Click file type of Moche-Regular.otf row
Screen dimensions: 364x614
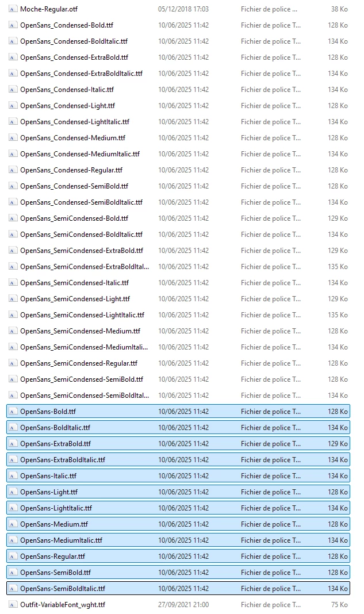269,9
